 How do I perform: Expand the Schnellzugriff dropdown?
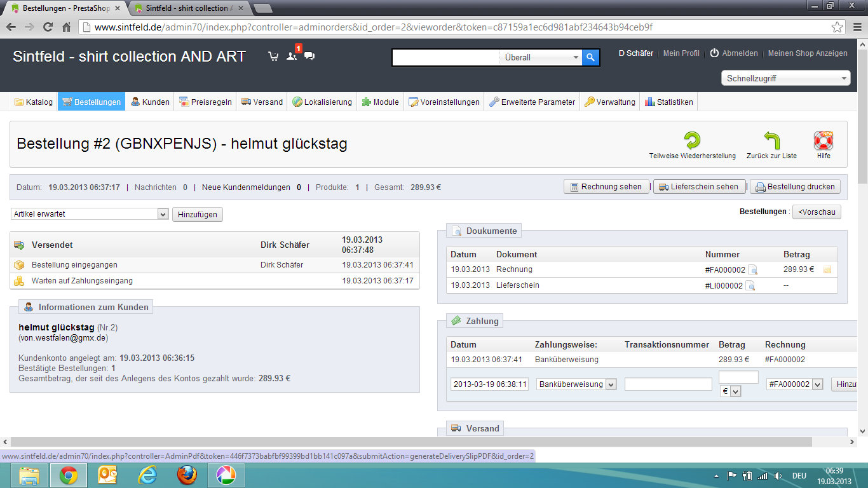[785, 79]
